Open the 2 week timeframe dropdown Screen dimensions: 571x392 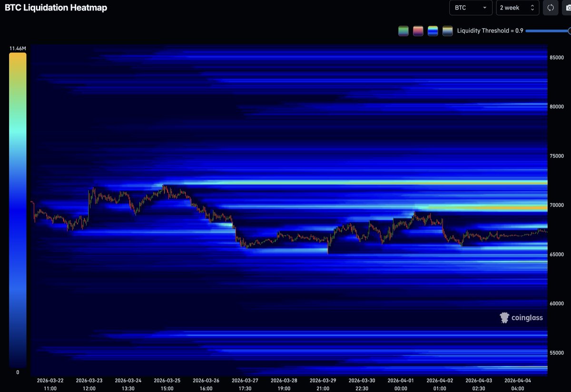[517, 8]
